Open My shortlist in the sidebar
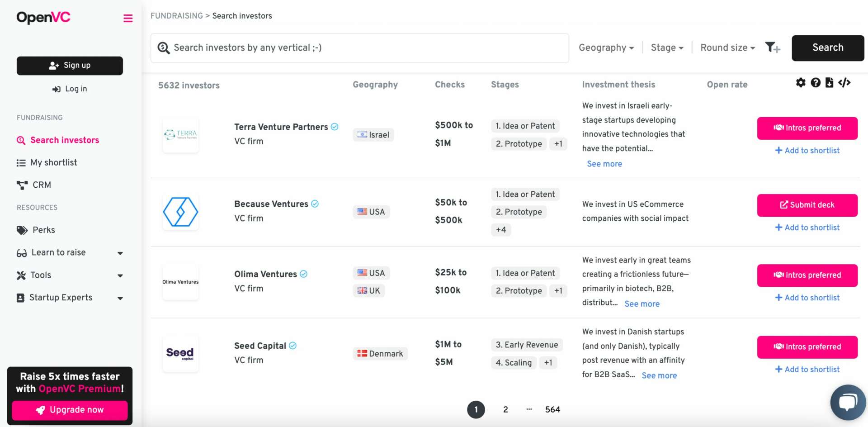Viewport: 868px width, 427px height. coord(53,163)
